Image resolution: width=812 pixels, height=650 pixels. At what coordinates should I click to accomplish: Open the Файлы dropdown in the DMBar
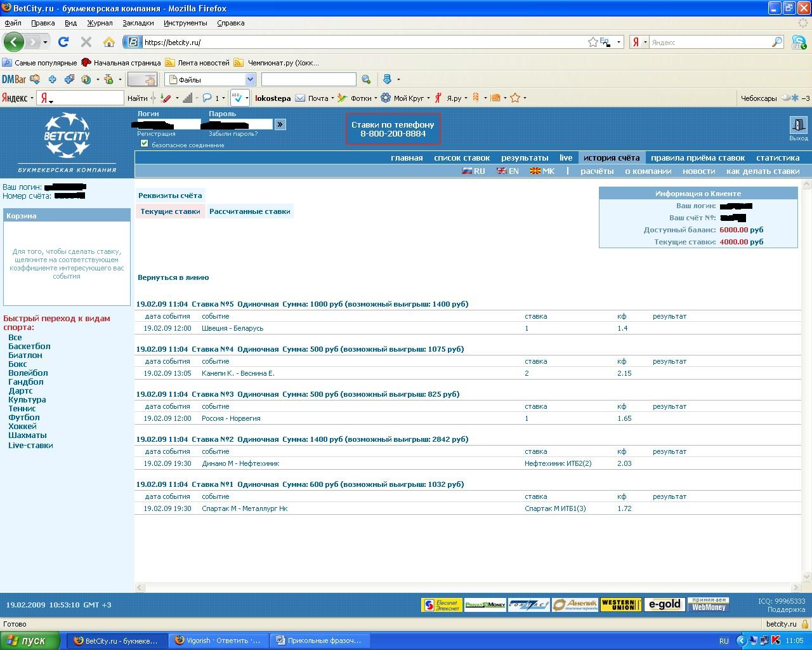250,79
